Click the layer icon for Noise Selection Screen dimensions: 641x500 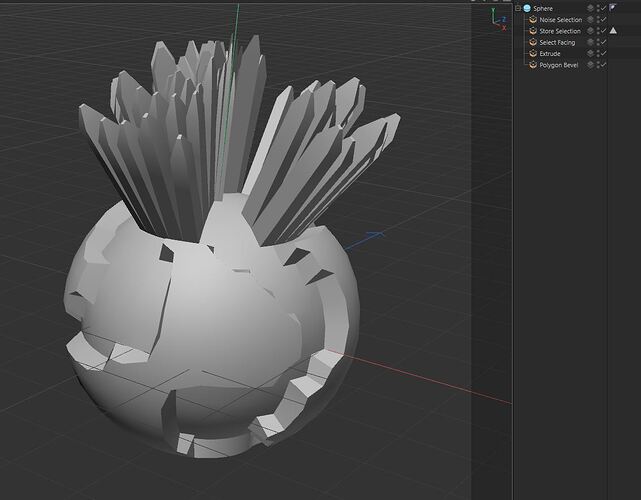pyautogui.click(x=590, y=19)
